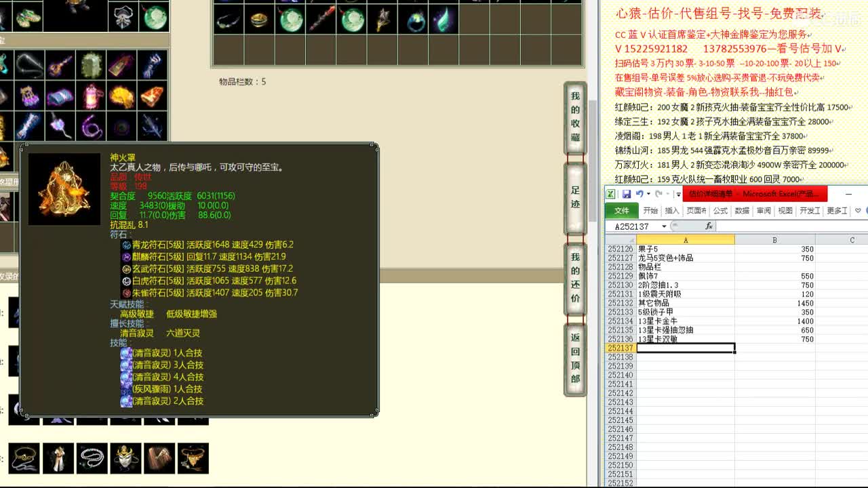This screenshot has height=488, width=868.
Task: Select the gold ring inventory item
Action: click(260, 20)
